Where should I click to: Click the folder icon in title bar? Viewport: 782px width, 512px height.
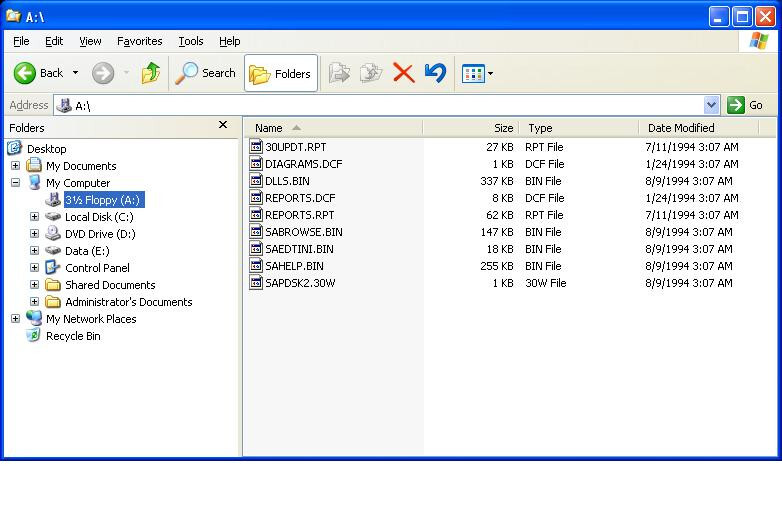[13, 16]
